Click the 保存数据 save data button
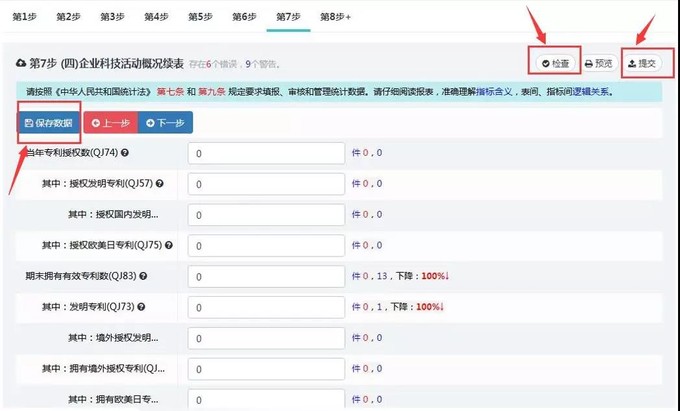Viewport: 680px width, 411px height. [x=48, y=123]
